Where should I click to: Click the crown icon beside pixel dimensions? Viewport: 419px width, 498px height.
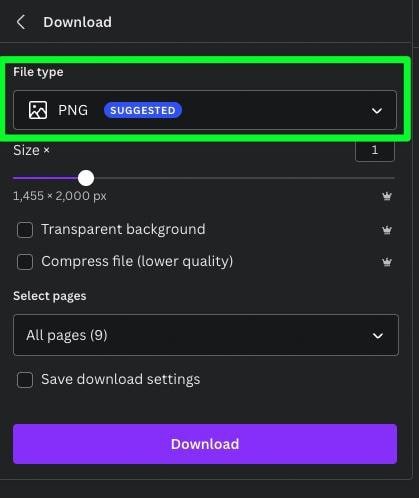(387, 196)
